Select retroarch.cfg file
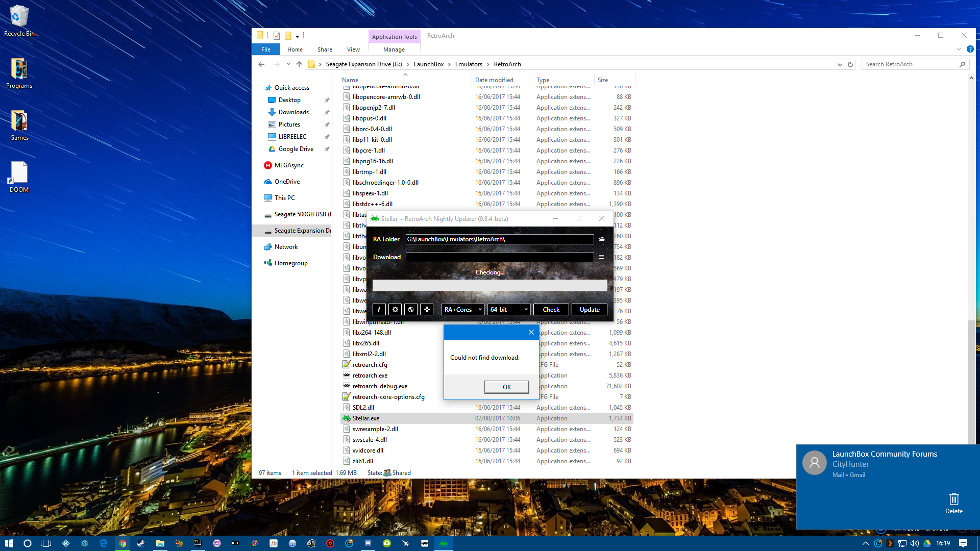Screen dimensions: 980x551 pyautogui.click(x=370, y=365)
